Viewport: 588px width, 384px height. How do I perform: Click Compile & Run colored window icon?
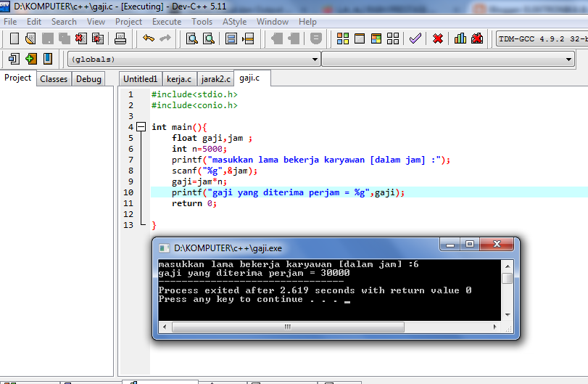point(376,38)
